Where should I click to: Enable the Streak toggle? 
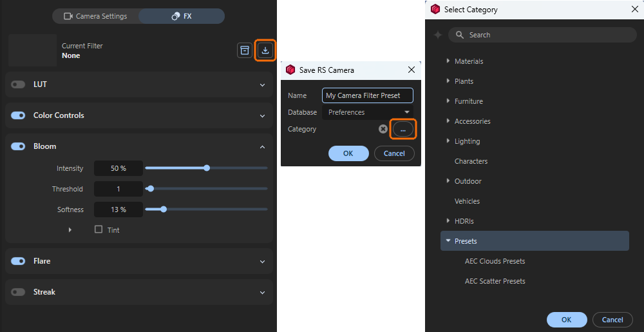coord(18,292)
